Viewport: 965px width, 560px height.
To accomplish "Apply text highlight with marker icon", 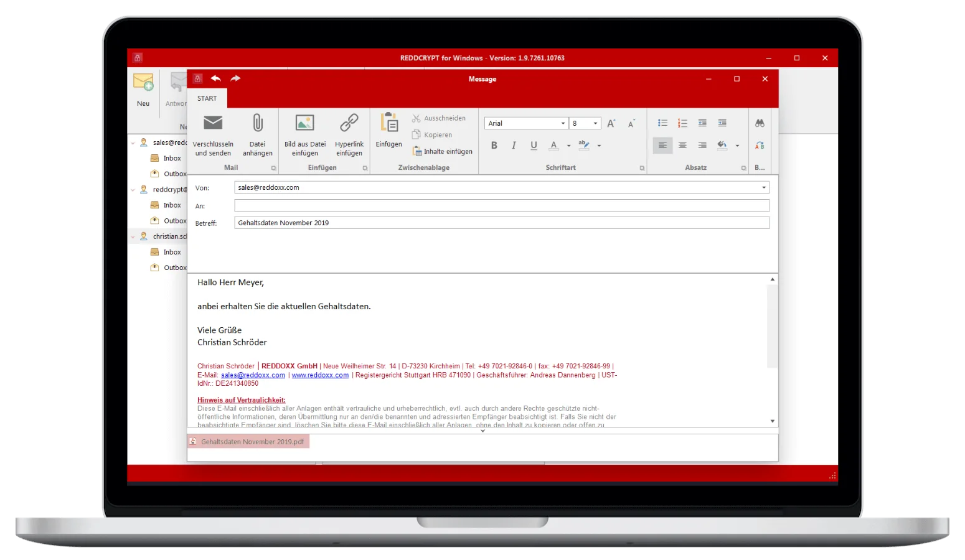I will pyautogui.click(x=583, y=145).
